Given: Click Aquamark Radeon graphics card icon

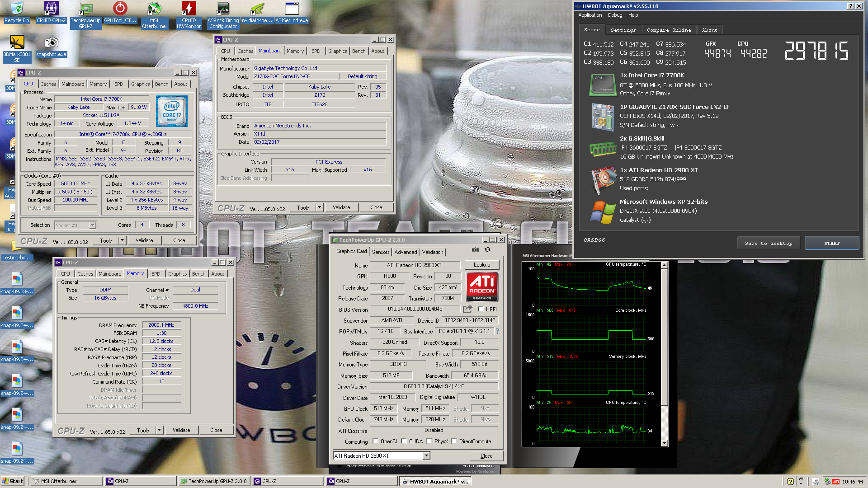Looking at the screenshot, I should point(603,180).
